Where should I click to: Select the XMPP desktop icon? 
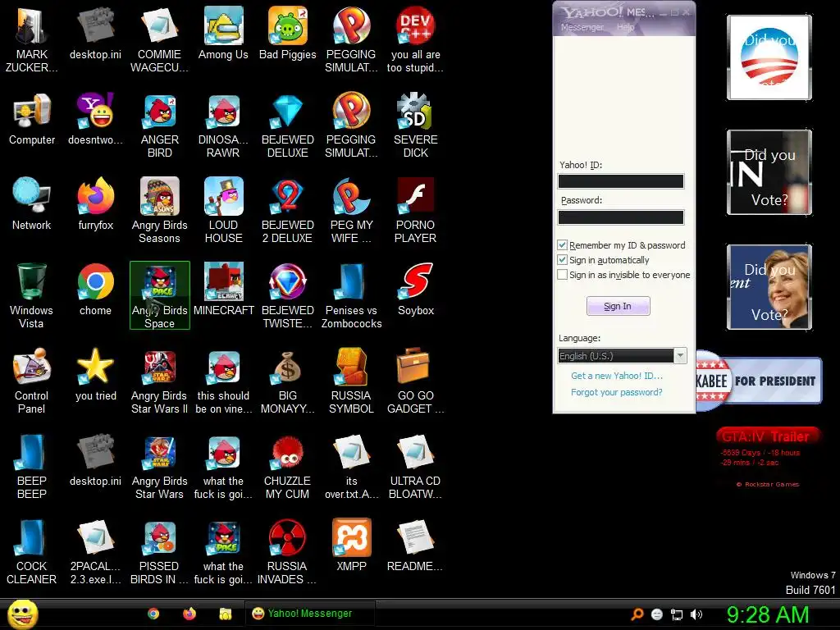pos(351,546)
